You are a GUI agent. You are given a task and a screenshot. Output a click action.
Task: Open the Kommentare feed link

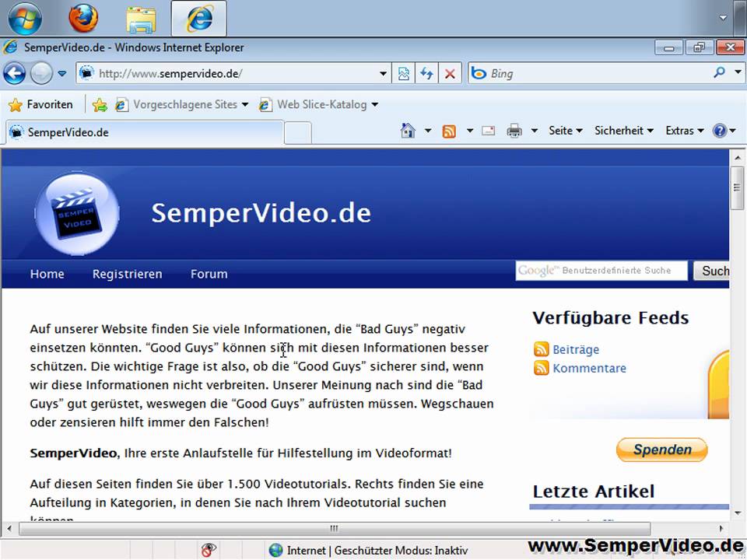(589, 368)
